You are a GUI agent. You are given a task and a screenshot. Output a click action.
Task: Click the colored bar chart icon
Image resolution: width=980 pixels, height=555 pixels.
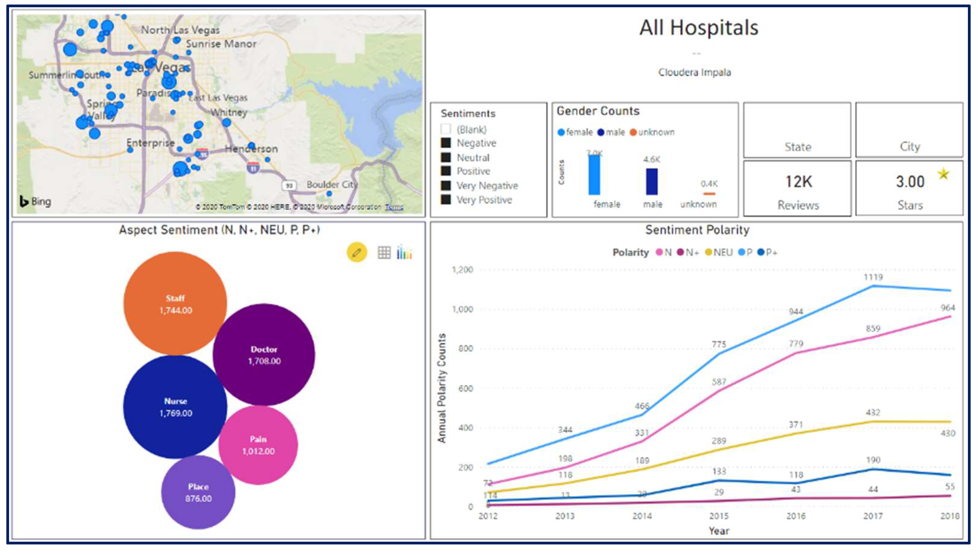click(404, 252)
